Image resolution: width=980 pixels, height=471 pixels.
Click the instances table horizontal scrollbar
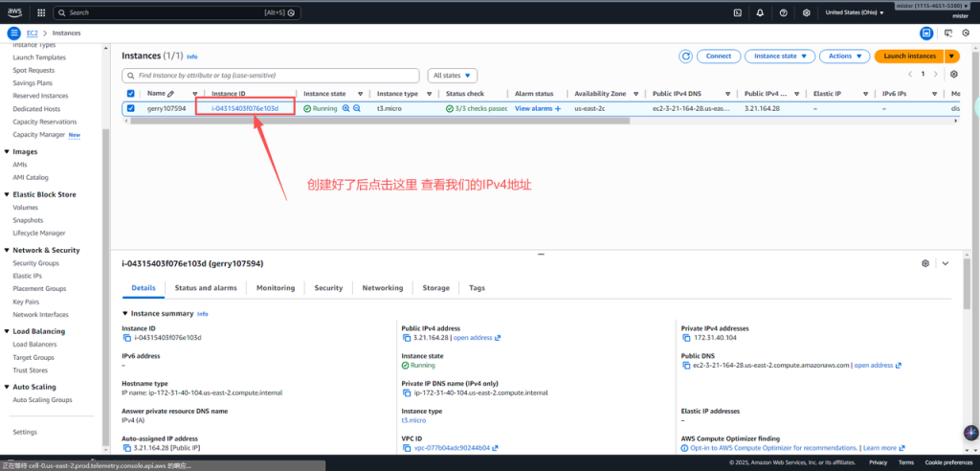[380, 121]
